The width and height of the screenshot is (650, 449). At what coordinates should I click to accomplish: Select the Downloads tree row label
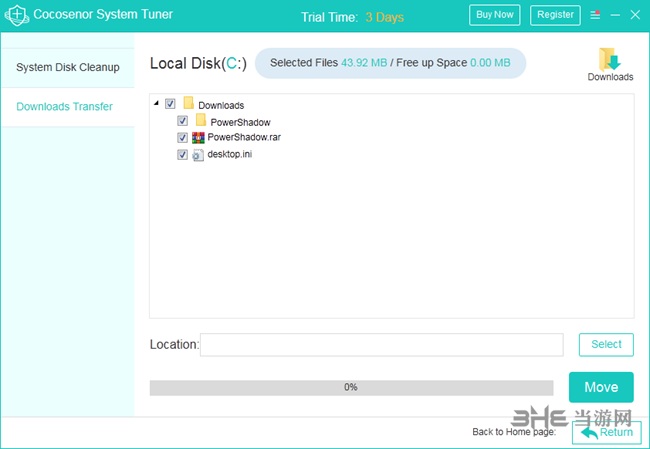coord(221,105)
